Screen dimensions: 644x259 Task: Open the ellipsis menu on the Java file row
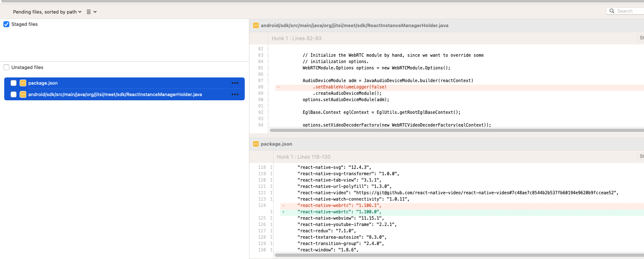(x=235, y=94)
